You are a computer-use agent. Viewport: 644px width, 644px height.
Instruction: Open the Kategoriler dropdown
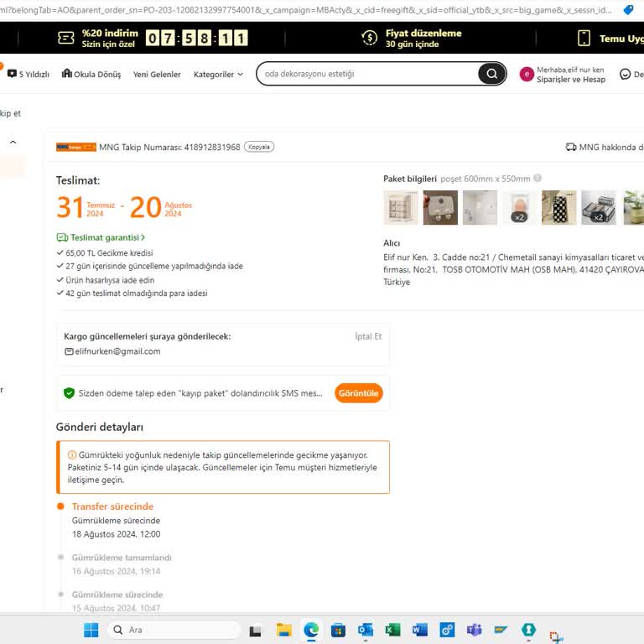tap(218, 75)
